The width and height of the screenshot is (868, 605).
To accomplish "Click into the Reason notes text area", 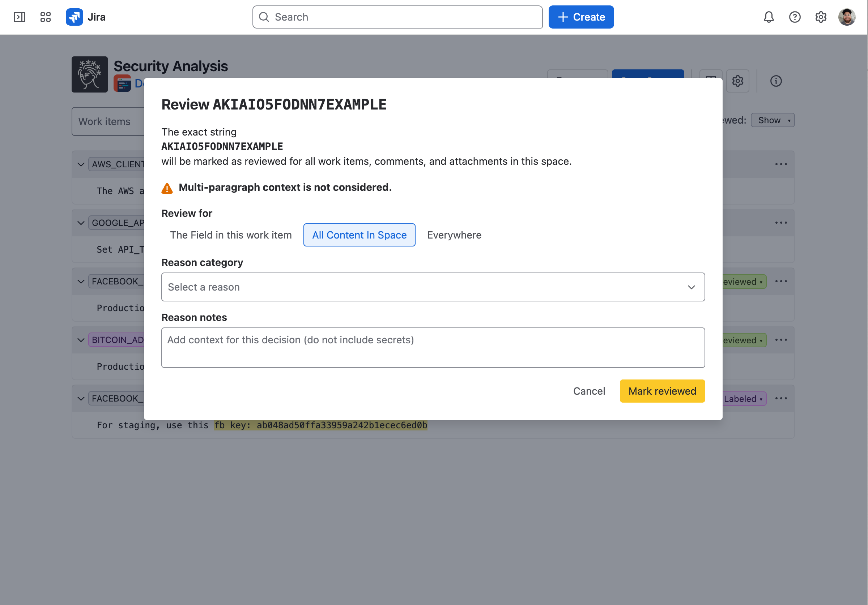I will click(433, 348).
